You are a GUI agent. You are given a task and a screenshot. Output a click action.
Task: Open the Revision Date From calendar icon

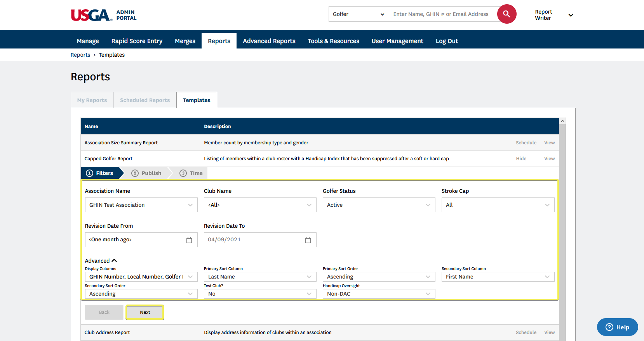pos(189,240)
